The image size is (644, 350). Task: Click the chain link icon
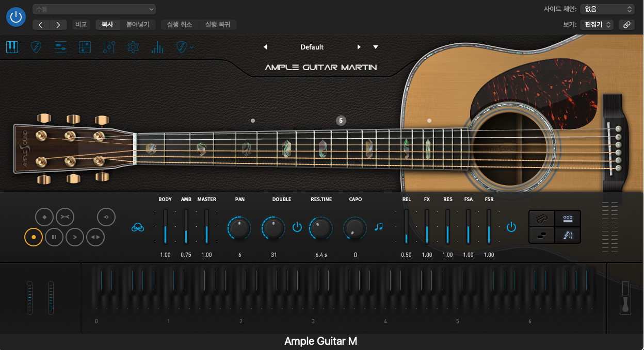[x=626, y=24]
